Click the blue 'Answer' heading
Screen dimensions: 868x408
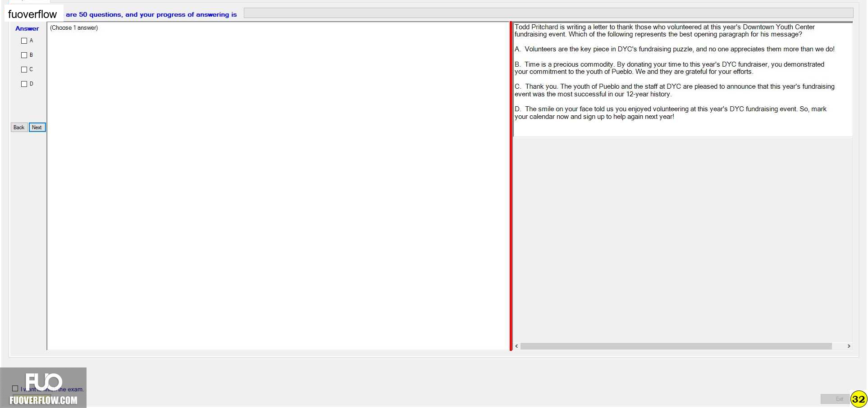coord(27,28)
